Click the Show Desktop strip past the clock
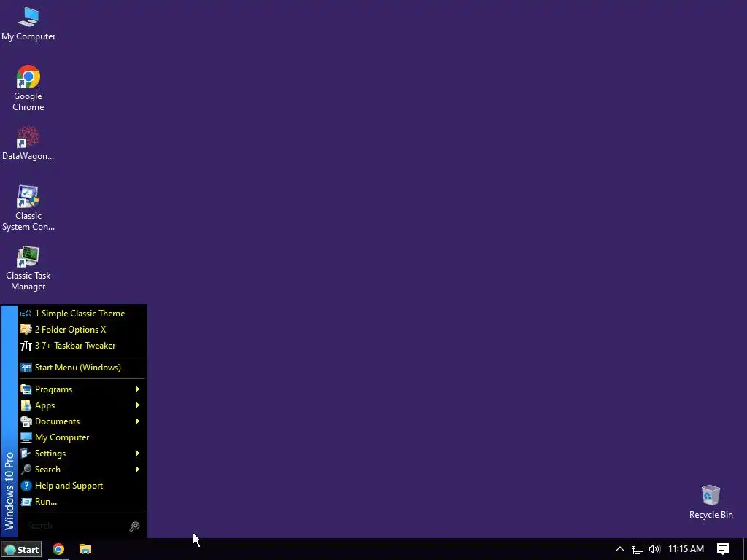The image size is (747, 560). click(x=745, y=549)
